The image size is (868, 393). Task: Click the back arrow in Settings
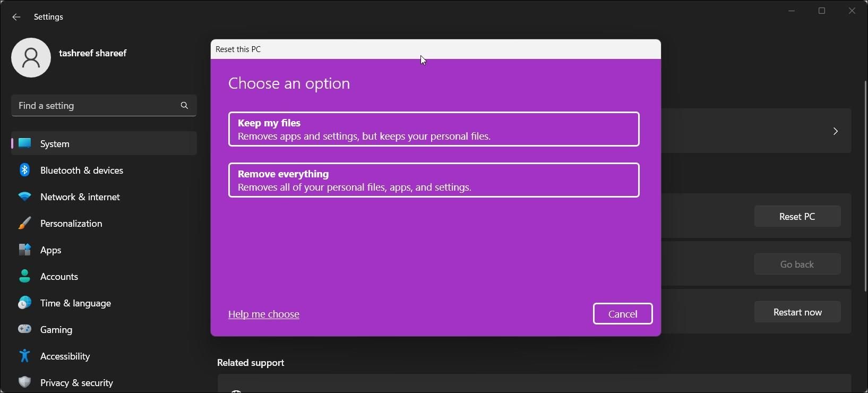coord(16,17)
